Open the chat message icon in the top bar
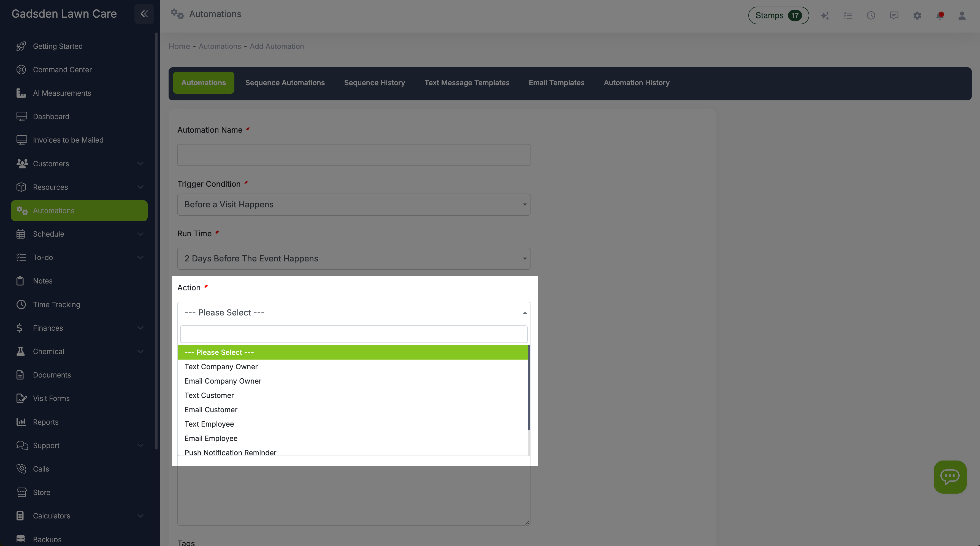Viewport: 980px width, 546px height. pyautogui.click(x=894, y=16)
